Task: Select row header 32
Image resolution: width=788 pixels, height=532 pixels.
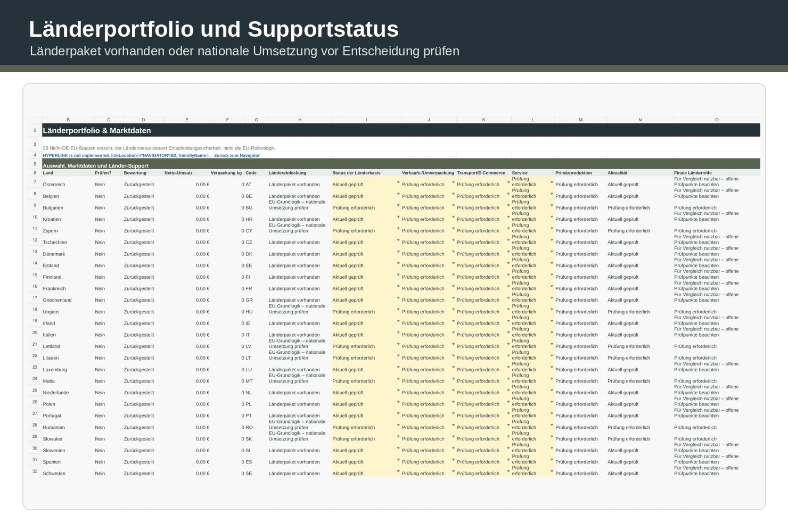Action: click(x=35, y=471)
